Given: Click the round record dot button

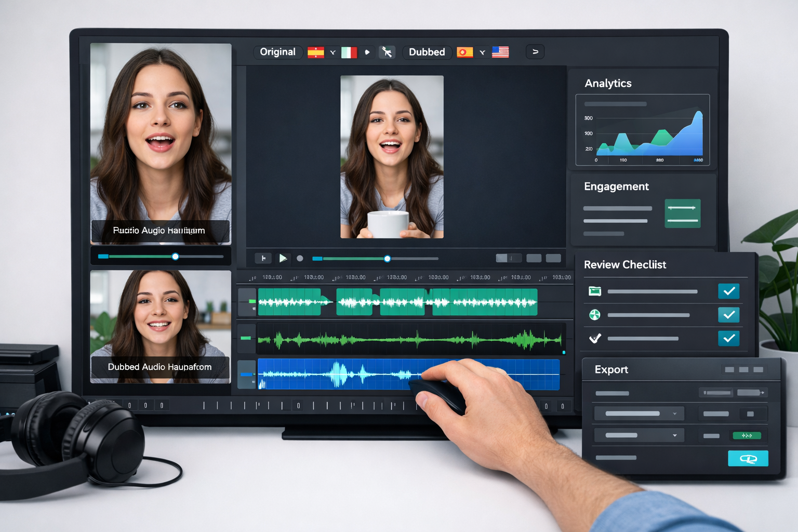Looking at the screenshot, I should [300, 258].
